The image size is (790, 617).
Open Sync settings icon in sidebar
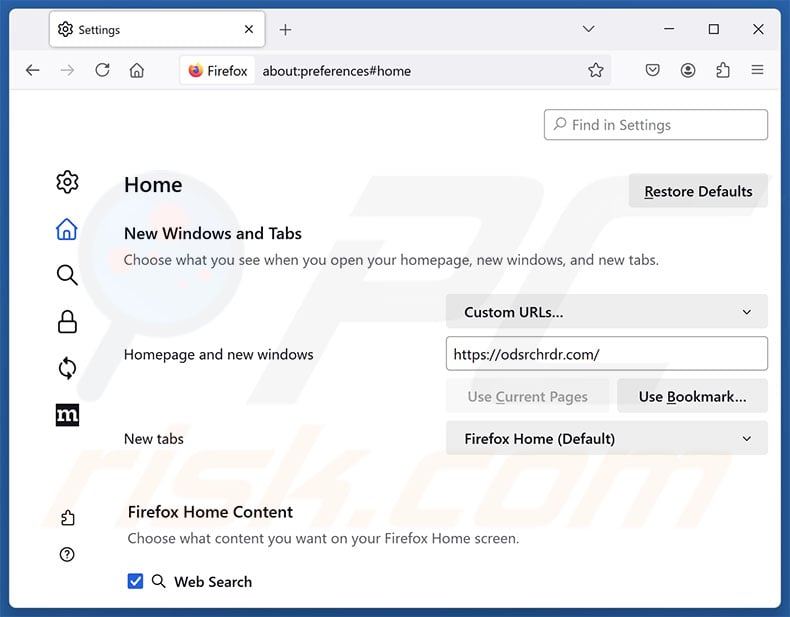click(67, 368)
